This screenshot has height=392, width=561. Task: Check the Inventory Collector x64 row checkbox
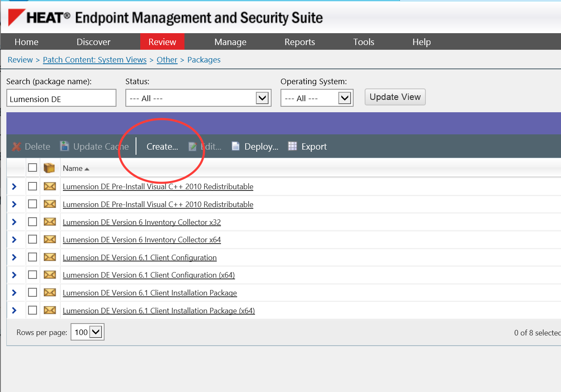pyautogui.click(x=32, y=239)
